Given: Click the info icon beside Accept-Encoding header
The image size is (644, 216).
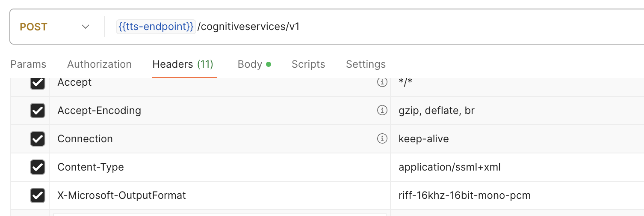Looking at the screenshot, I should point(382,111).
